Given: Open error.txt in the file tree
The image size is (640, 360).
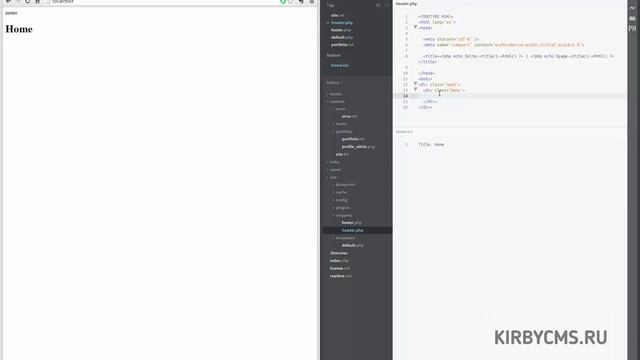Looking at the screenshot, I should click(349, 116).
